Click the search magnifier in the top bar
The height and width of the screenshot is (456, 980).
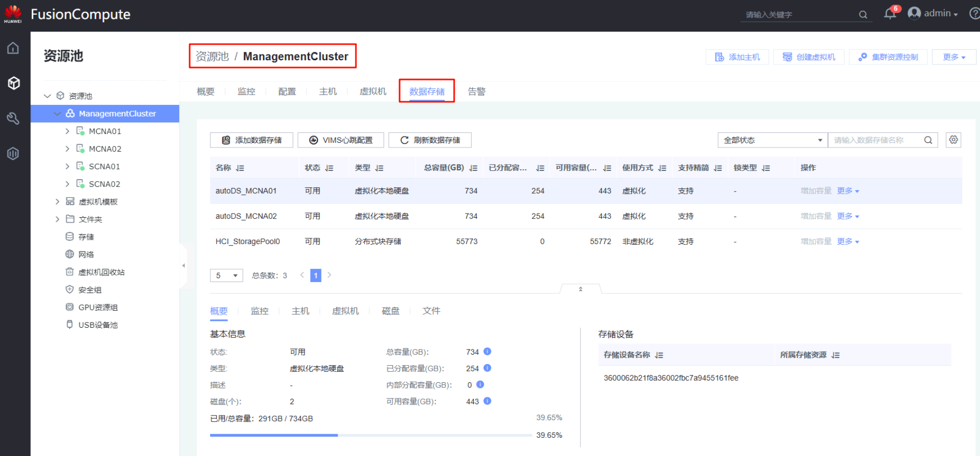863,15
